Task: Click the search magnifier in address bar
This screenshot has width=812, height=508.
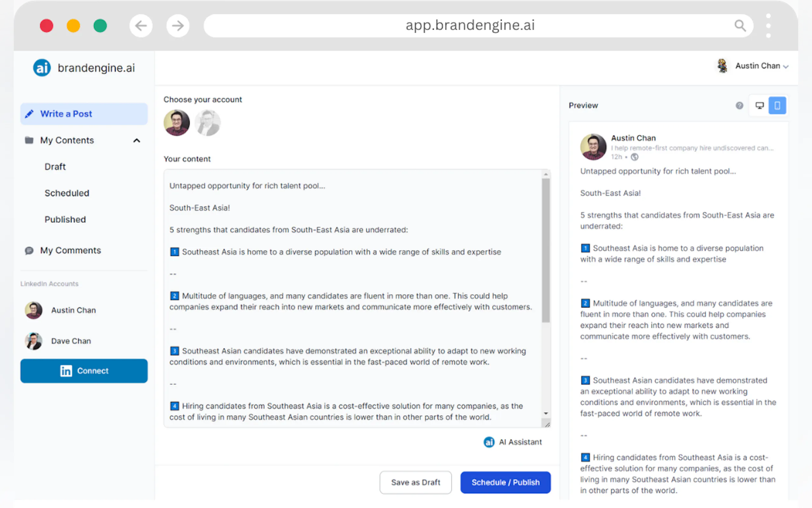Action: (x=740, y=26)
